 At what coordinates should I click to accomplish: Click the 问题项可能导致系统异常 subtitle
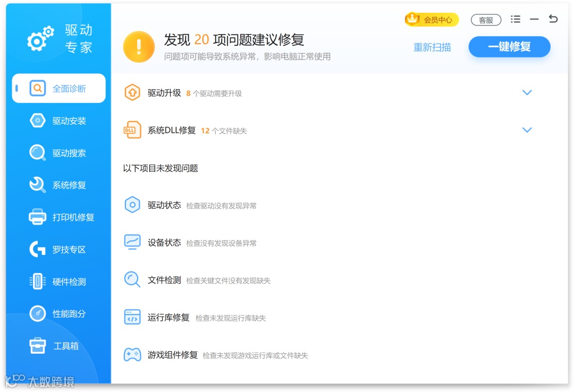click(248, 56)
